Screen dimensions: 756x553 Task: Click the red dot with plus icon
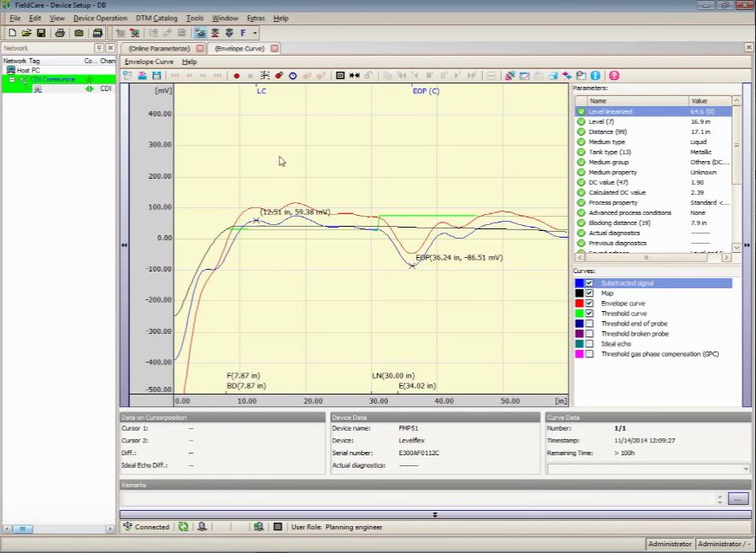(x=279, y=76)
